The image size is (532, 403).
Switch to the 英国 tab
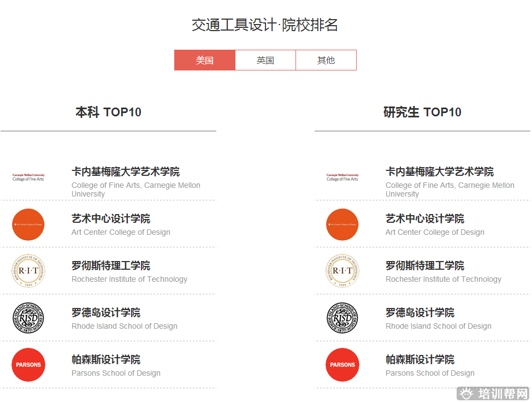(265, 60)
